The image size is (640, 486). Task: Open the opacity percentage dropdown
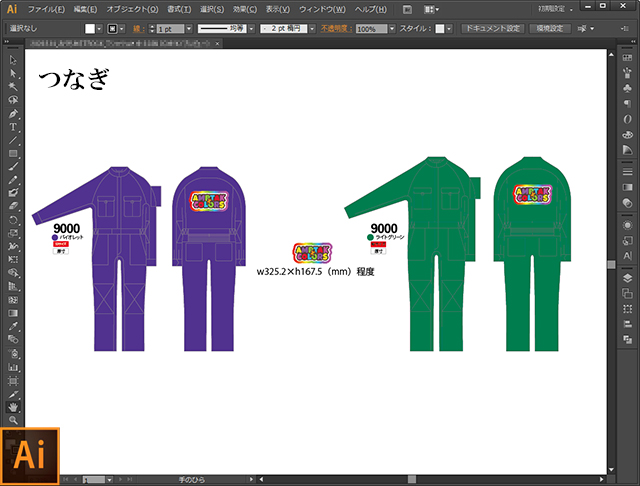click(x=392, y=29)
